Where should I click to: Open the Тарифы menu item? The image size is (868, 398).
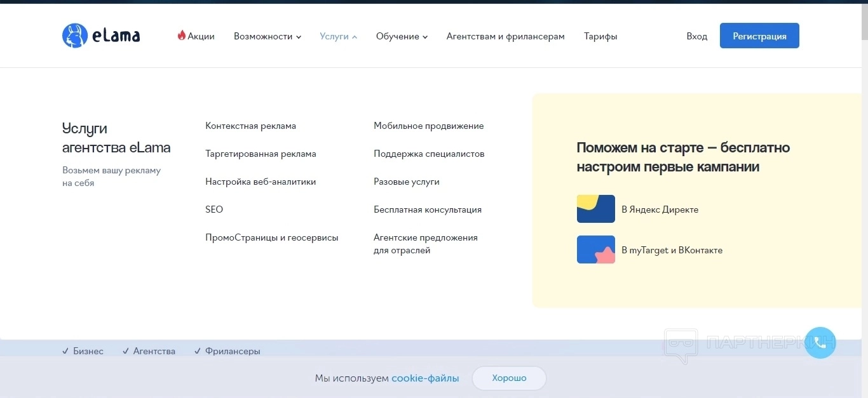[x=600, y=37]
